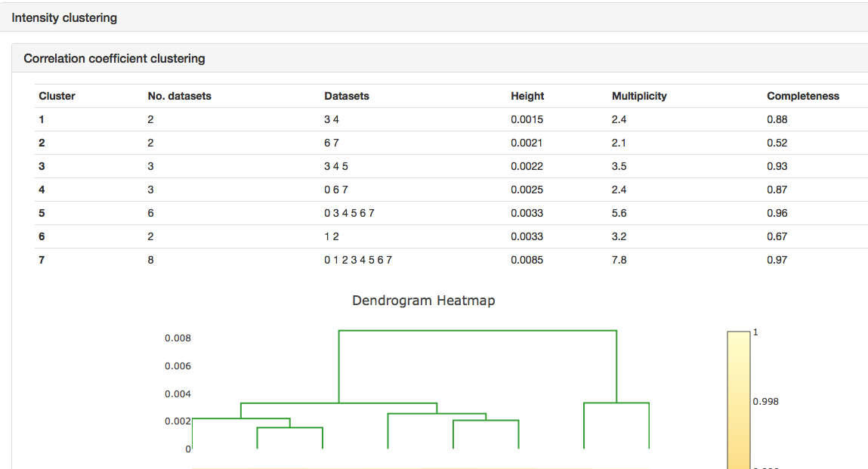Click the top horizontal branch of the dendrogram
Screen dimensions: 868x469
click(477, 330)
